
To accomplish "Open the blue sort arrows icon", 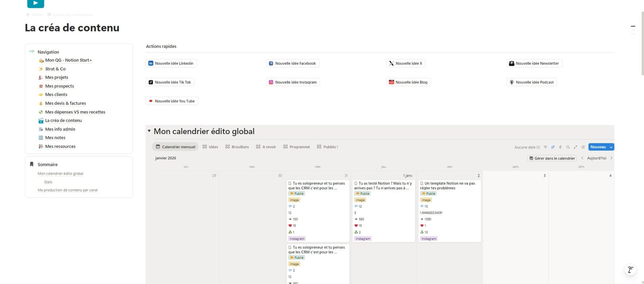I will click(x=553, y=147).
